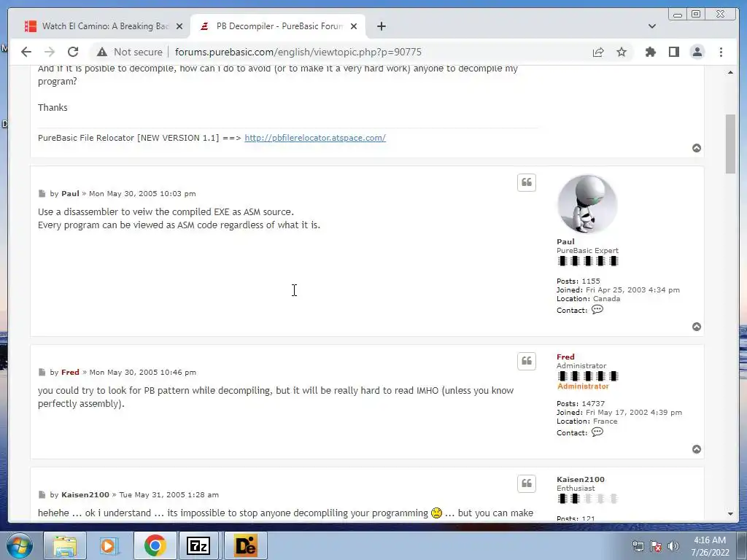Screen dimensions: 747x560
Task: Open the De application in taskbar
Action: pos(245,545)
